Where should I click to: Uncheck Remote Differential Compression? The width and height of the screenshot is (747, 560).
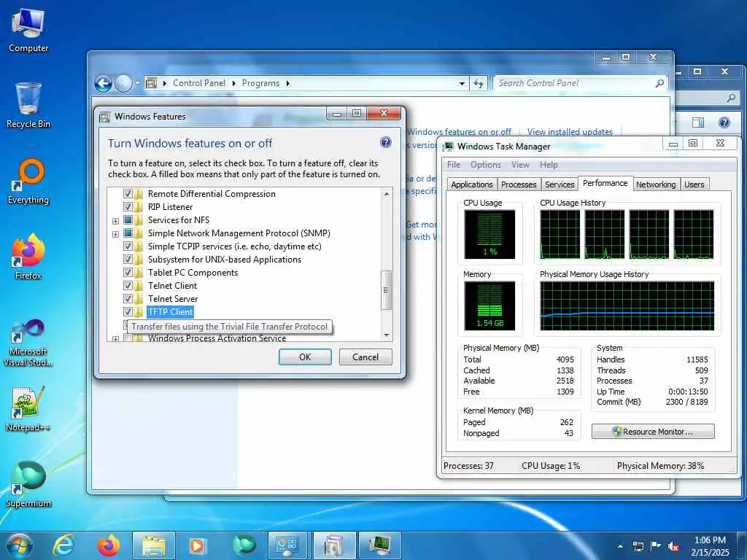tap(128, 194)
